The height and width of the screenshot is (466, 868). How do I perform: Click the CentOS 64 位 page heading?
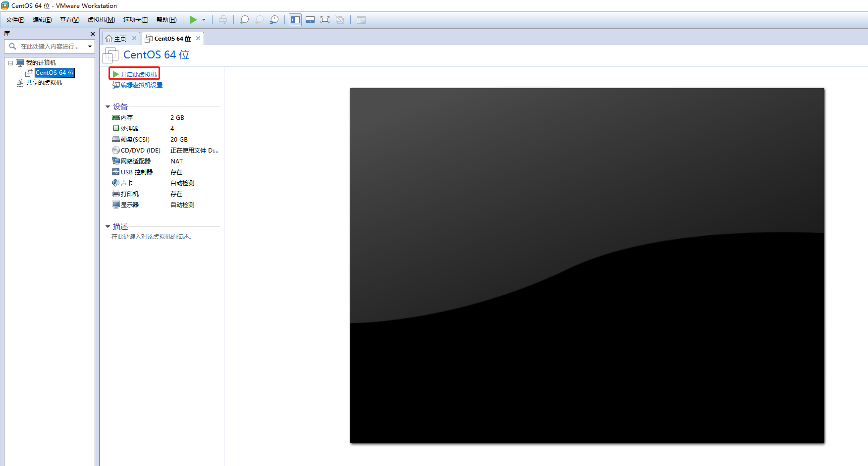[x=157, y=55]
